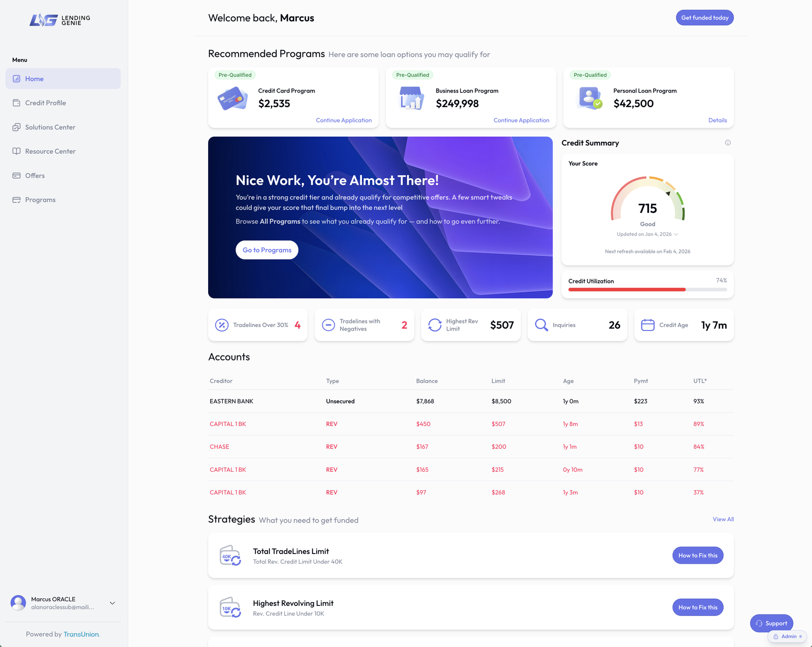This screenshot has height=647, width=812.
Task: Continue Application for Business Loan Program
Action: [x=521, y=120]
